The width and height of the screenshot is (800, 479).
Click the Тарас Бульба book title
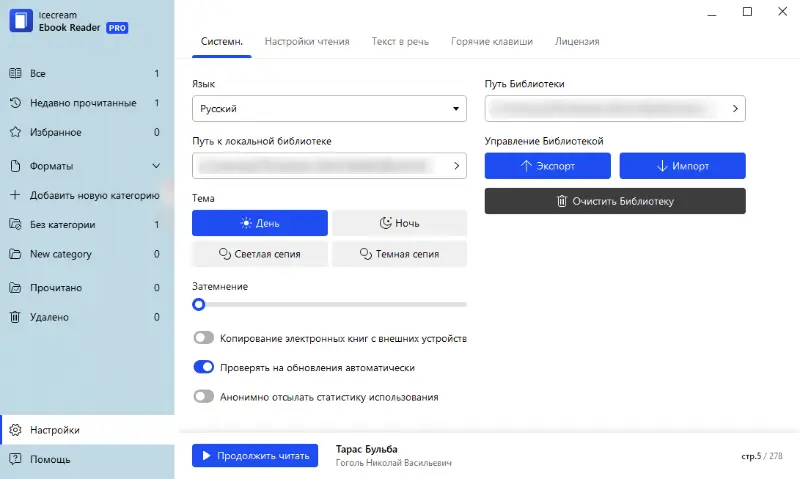[366, 449]
